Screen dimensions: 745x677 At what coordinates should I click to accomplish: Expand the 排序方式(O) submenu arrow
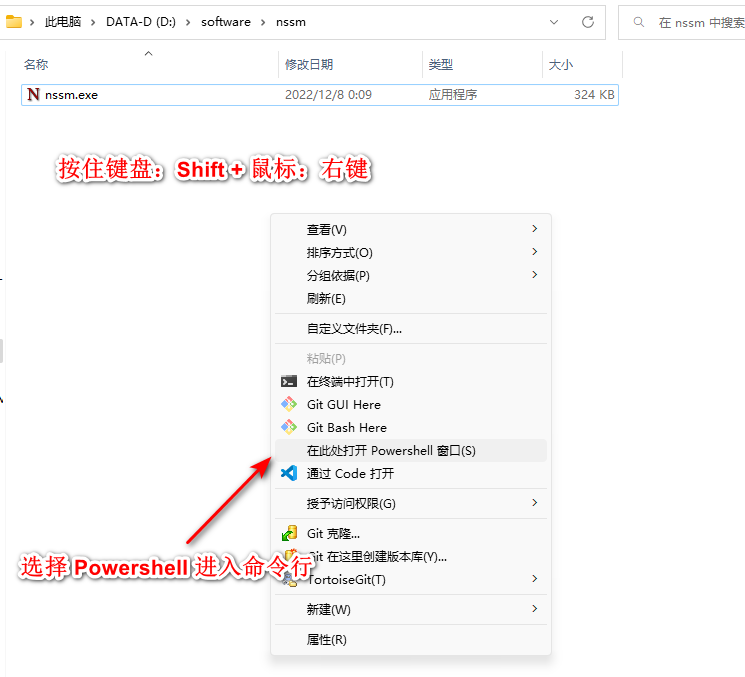coord(535,252)
